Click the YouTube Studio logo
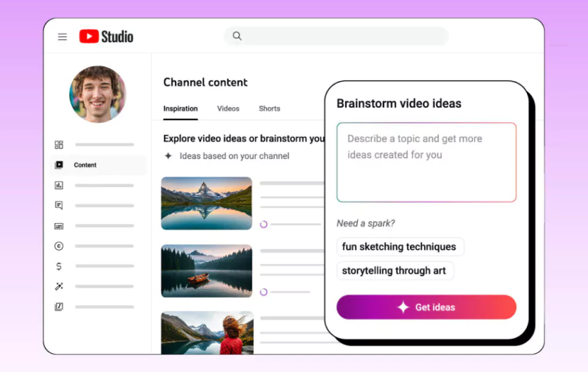The image size is (588, 372). [106, 37]
